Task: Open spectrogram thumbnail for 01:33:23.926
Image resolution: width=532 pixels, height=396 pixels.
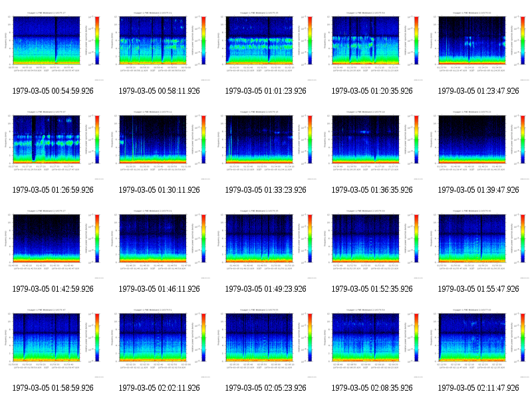Action: point(265,144)
